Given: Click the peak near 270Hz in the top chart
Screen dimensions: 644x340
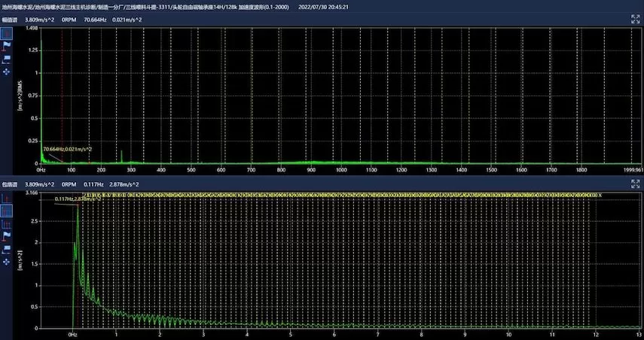Looking at the screenshot, I should click(x=122, y=156).
